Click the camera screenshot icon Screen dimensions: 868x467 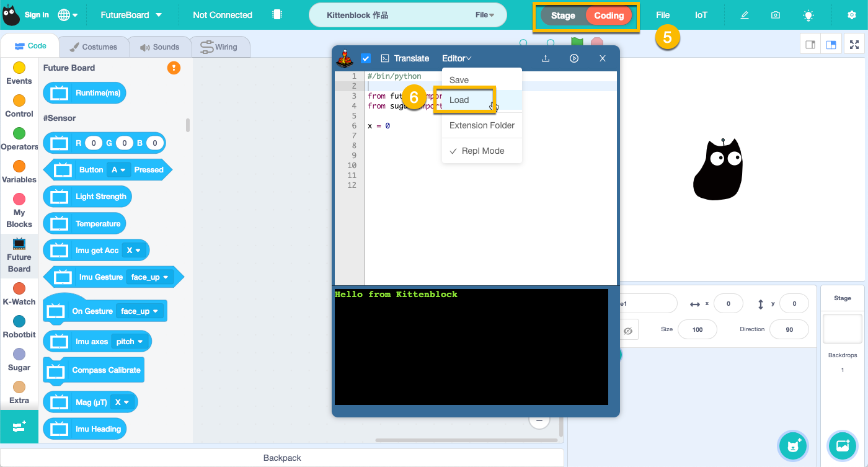point(776,15)
